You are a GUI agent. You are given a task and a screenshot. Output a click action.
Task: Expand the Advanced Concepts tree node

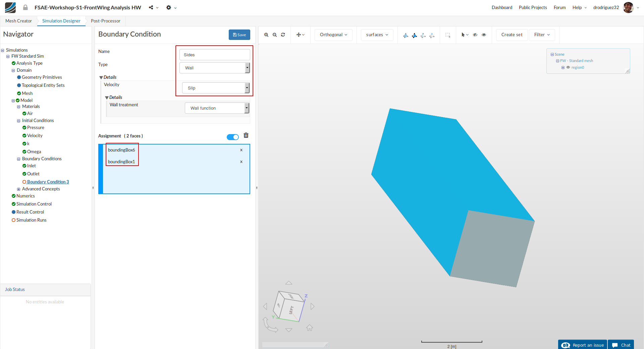point(19,189)
